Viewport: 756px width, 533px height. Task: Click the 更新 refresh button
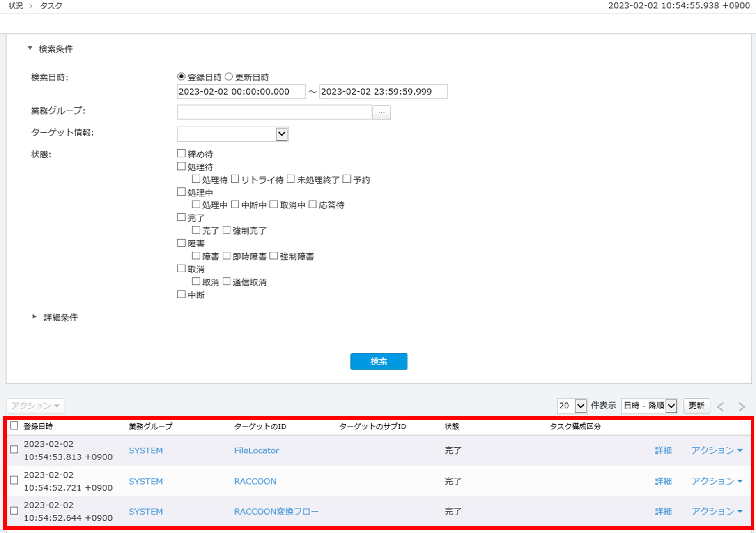(696, 406)
